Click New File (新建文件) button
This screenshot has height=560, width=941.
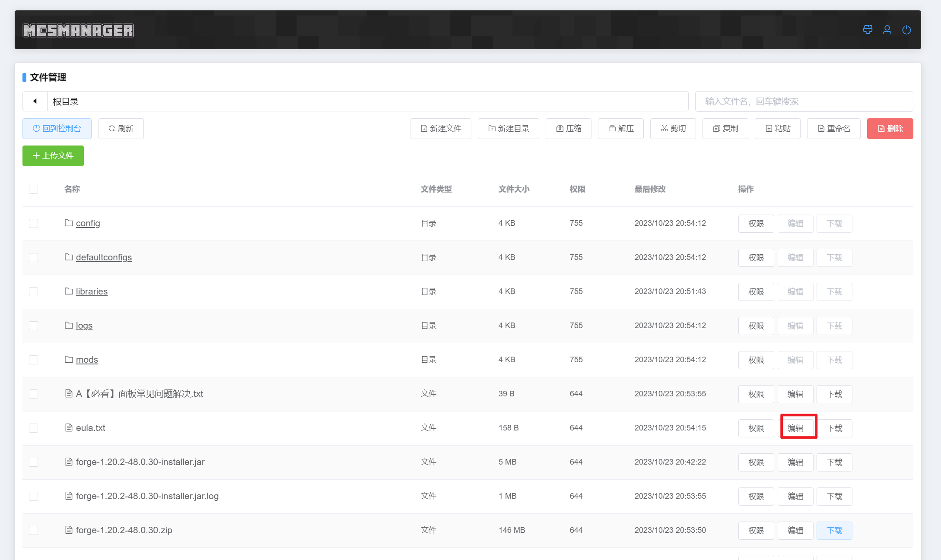[440, 129]
